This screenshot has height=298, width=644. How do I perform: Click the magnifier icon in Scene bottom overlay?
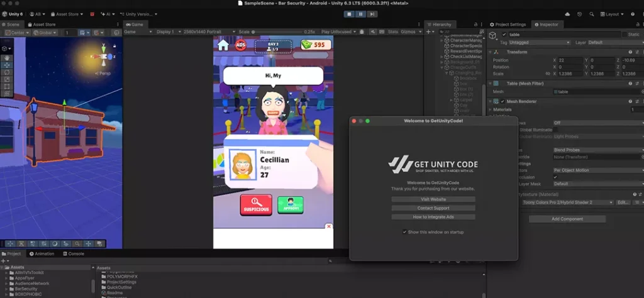(77, 243)
